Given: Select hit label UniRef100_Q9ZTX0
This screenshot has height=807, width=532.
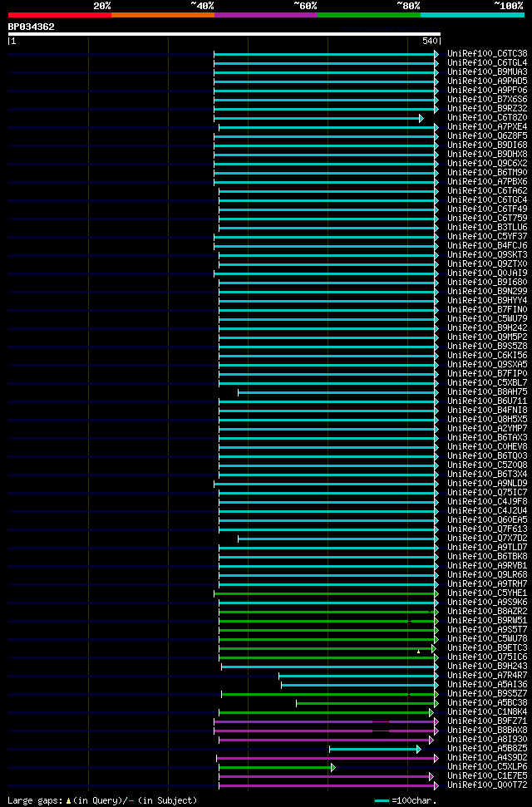Looking at the screenshot, I should [x=487, y=264].
